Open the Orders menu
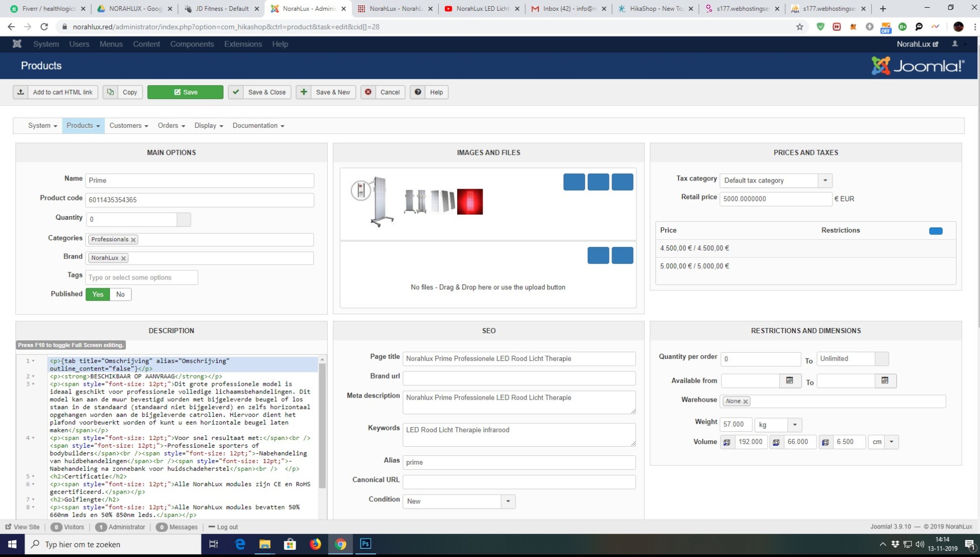The height and width of the screenshot is (557, 980). click(171, 126)
